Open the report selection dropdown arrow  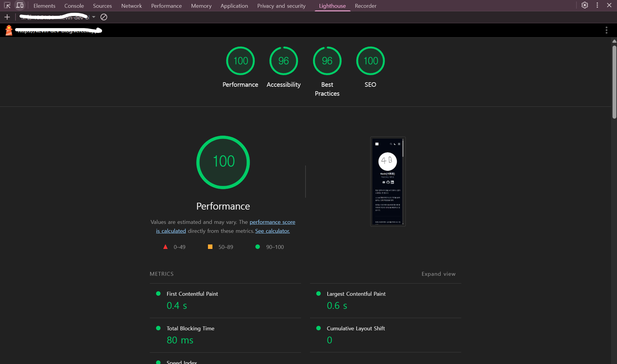(x=94, y=17)
